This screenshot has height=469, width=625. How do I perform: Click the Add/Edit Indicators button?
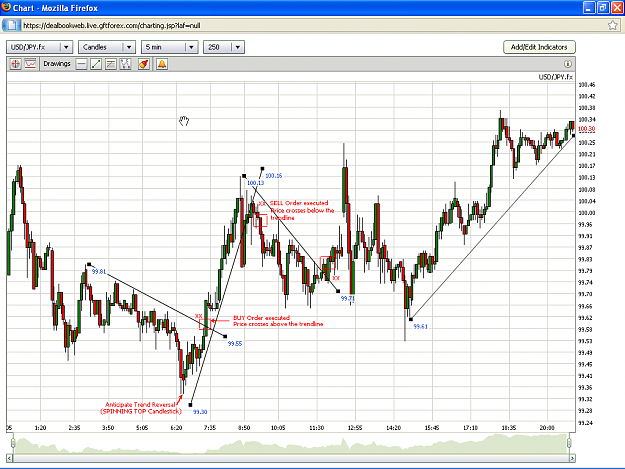pyautogui.click(x=539, y=47)
